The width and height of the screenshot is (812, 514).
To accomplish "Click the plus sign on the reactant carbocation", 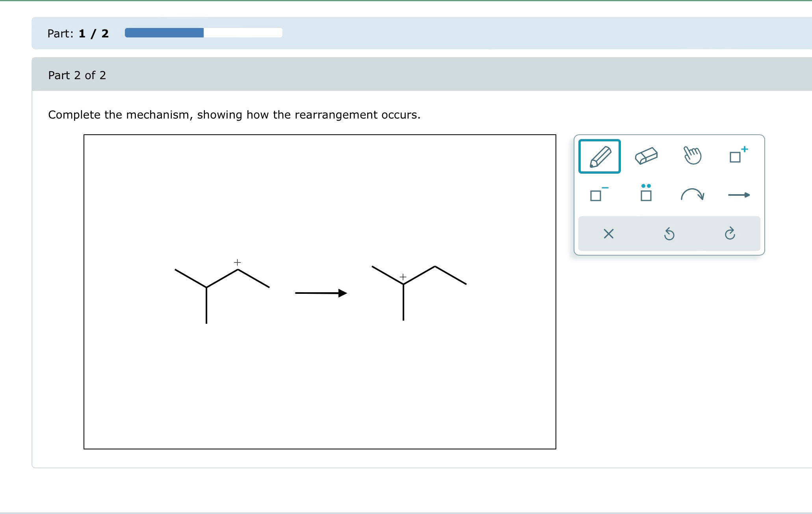I will 237,262.
